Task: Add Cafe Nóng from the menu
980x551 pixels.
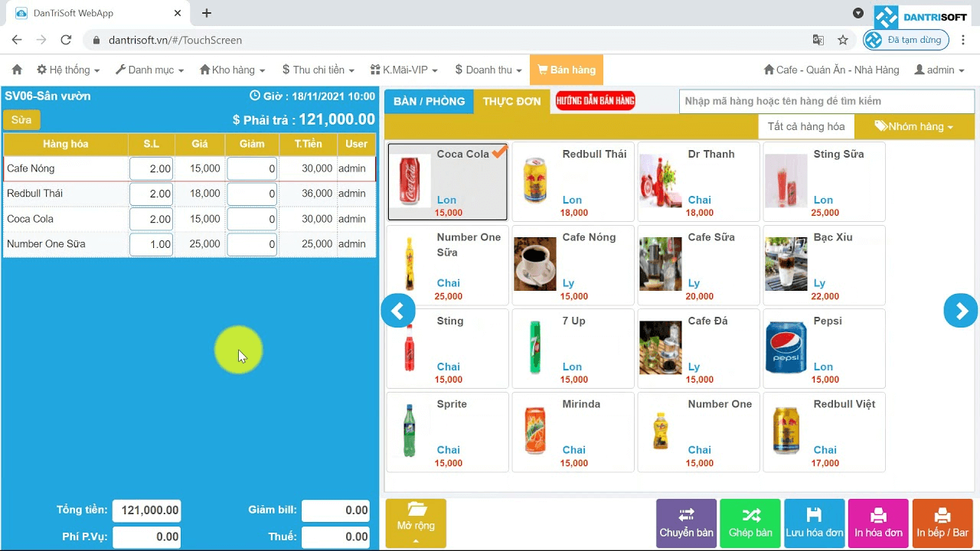Action: 573,265
